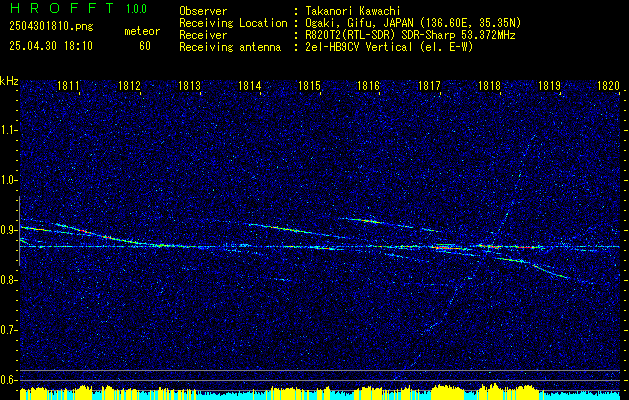The width and height of the screenshot is (629, 400).
Task: Click frequency axis label 0.8
Action: point(8,280)
